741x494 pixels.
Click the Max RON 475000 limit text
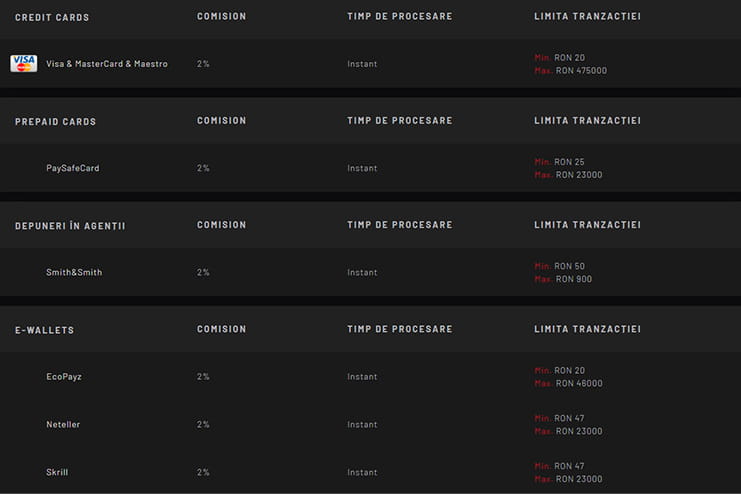click(x=571, y=71)
